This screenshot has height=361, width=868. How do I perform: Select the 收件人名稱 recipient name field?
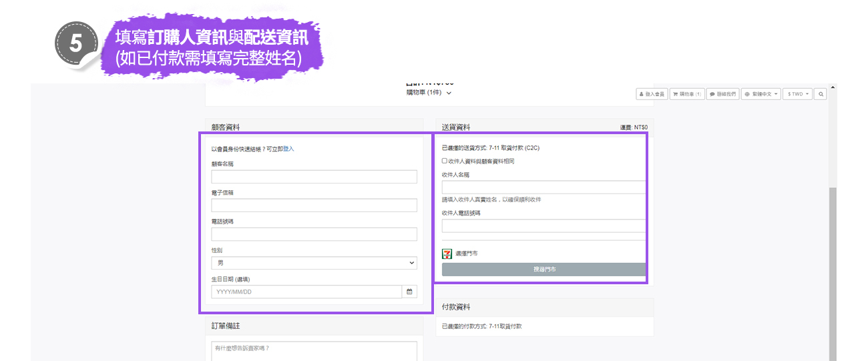coord(544,188)
